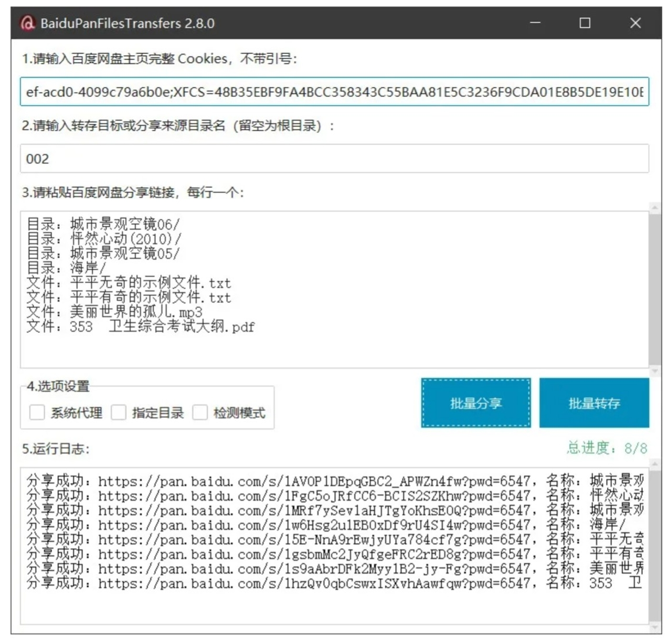Click the target directory field containing 002
The height and width of the screenshot is (644, 668).
point(334,159)
